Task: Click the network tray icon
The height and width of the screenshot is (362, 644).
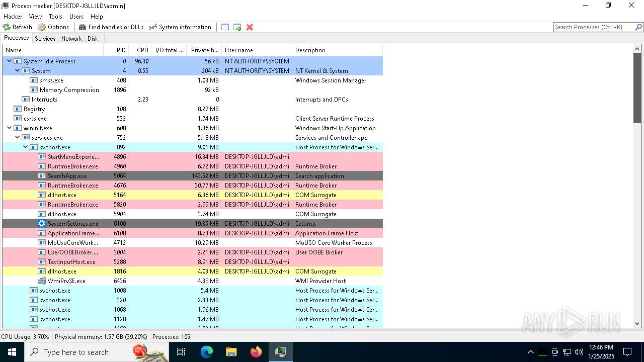Action: click(567, 352)
